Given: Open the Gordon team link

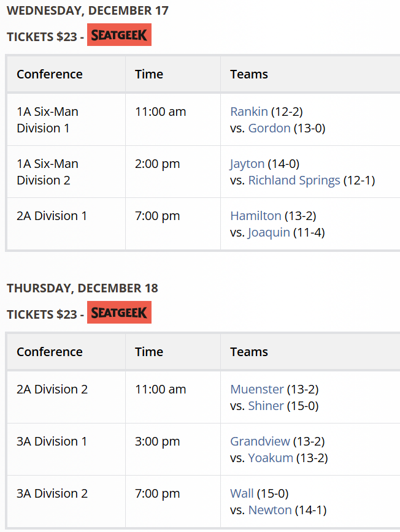Looking at the screenshot, I should (269, 128).
